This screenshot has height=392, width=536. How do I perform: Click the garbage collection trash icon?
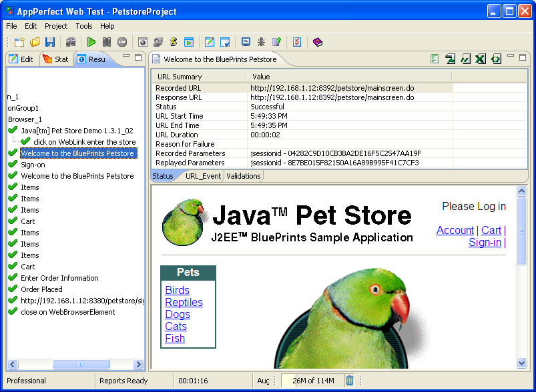pos(350,381)
